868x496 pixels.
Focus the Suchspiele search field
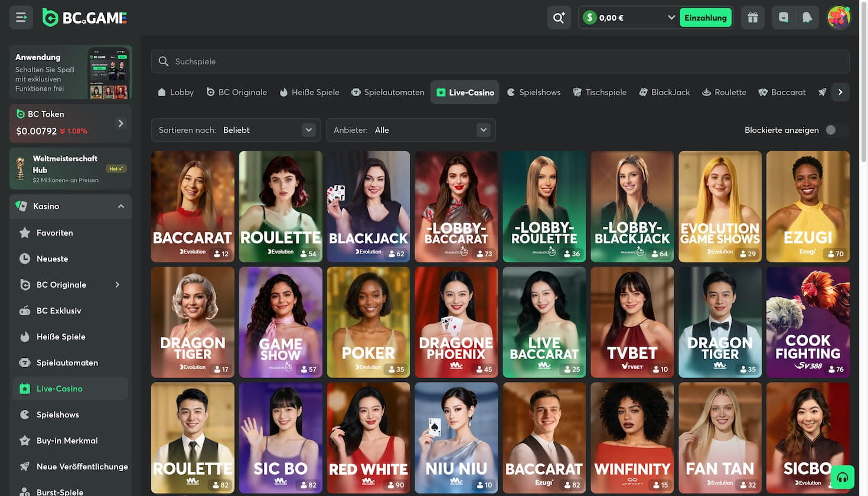point(500,61)
